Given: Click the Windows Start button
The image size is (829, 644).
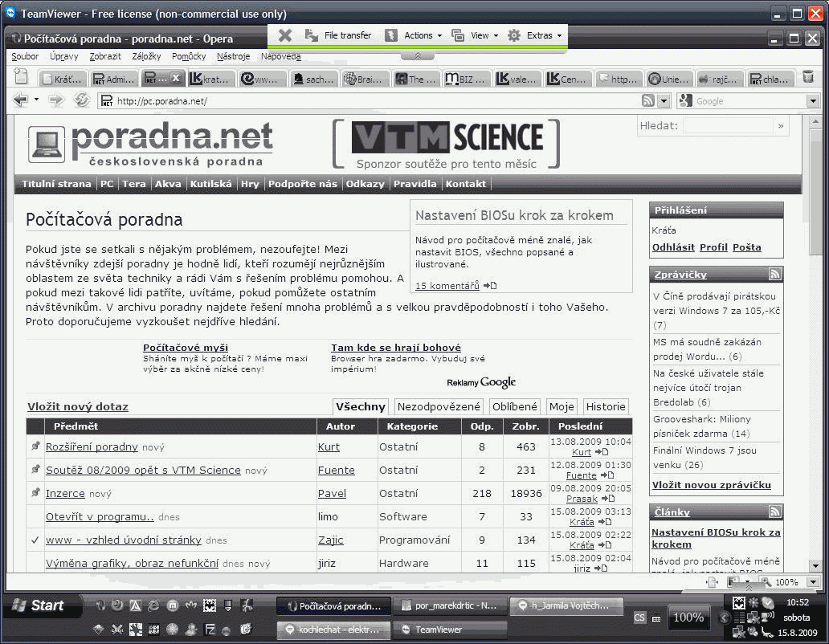Looking at the screenshot, I should coord(43,605).
